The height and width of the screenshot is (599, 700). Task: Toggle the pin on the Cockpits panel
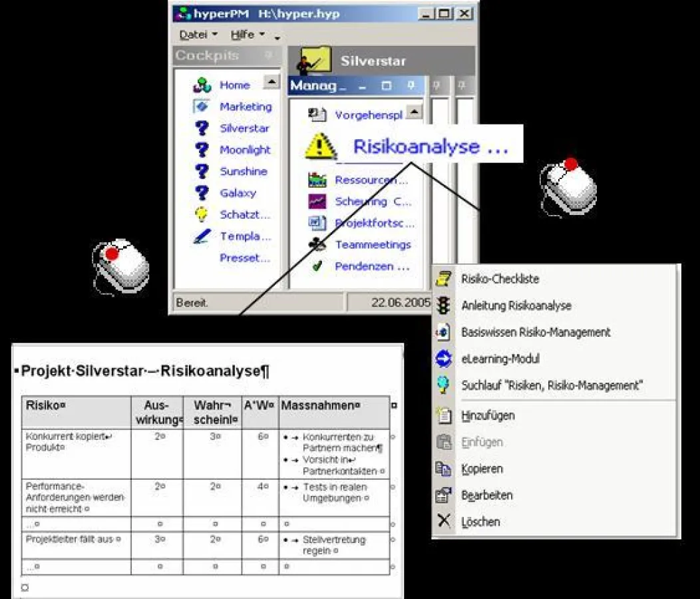[x=269, y=56]
